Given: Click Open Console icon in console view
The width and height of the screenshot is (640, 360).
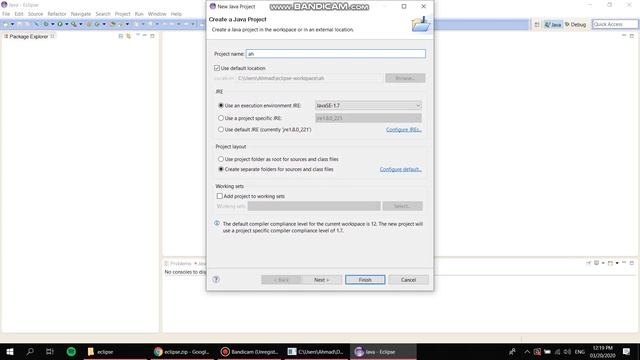Looking at the screenshot, I should (x=611, y=263).
